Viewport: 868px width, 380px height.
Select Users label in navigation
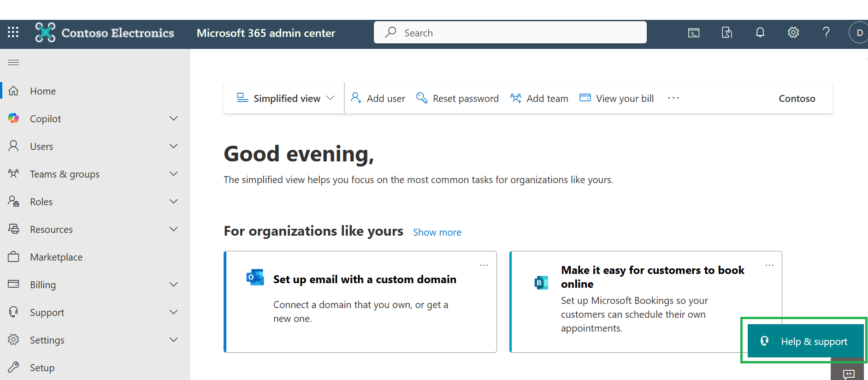[41, 146]
